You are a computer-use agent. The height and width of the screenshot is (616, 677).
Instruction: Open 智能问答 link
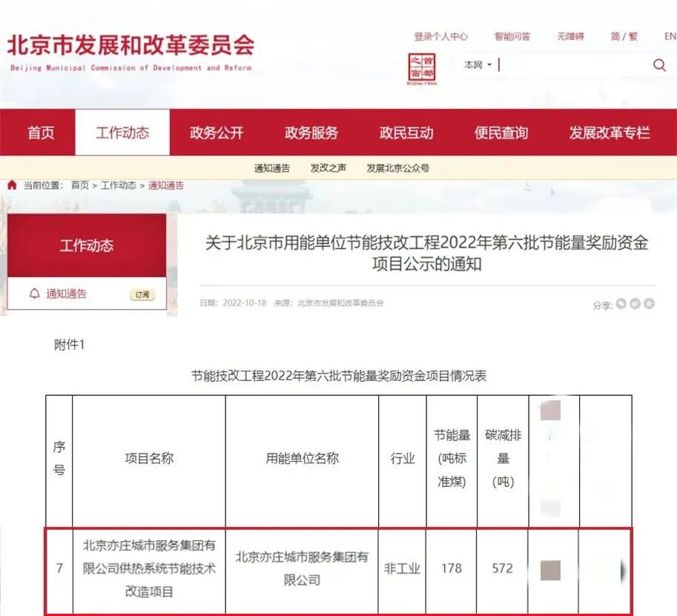(512, 36)
